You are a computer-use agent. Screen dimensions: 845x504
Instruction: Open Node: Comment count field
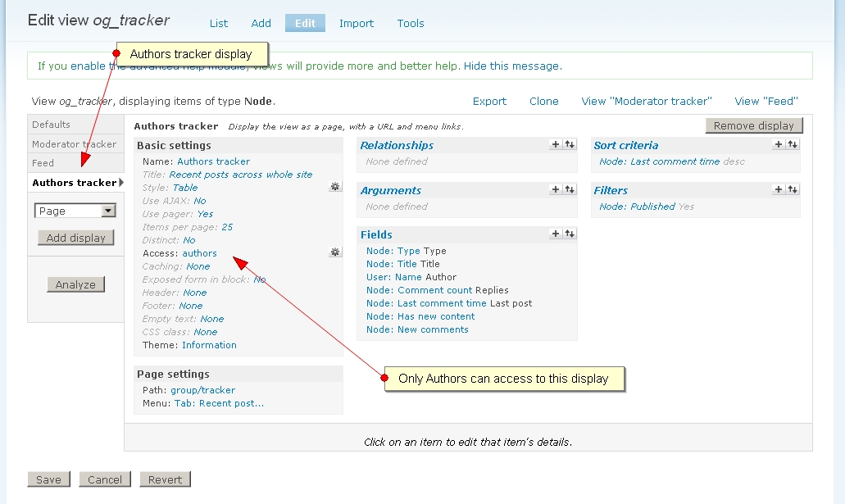[x=420, y=290]
